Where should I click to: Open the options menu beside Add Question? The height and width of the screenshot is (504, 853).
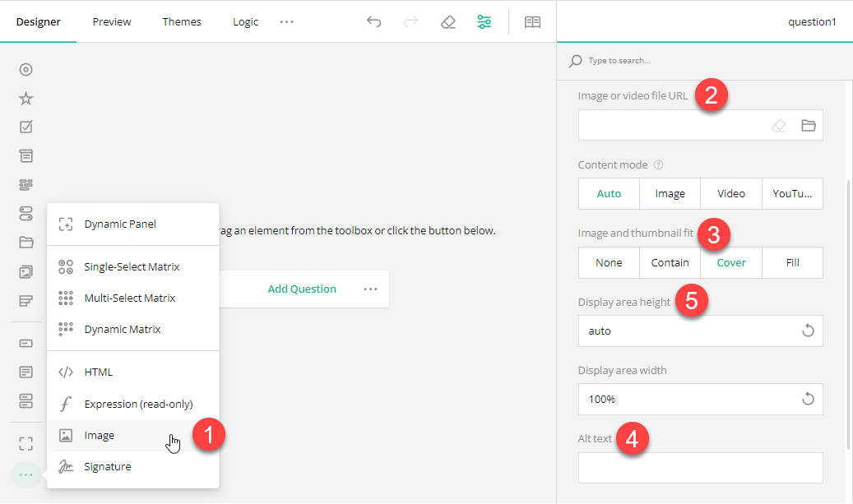(370, 289)
